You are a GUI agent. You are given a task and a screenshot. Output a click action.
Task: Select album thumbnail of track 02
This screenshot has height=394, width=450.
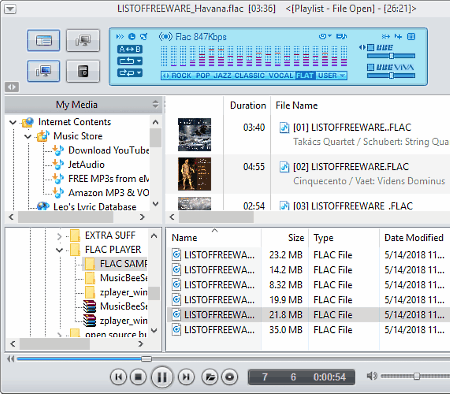(x=194, y=174)
